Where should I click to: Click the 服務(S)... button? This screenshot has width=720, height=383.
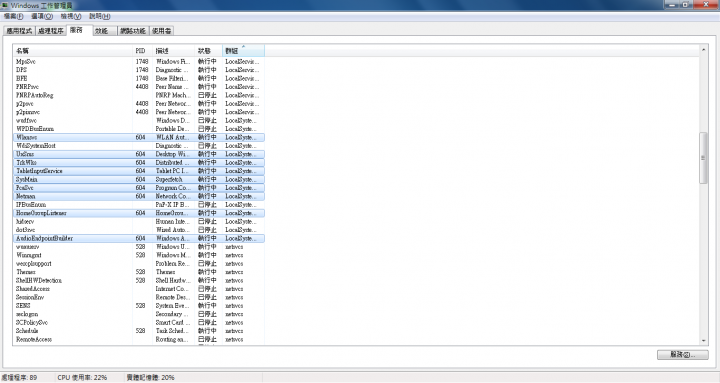(682, 355)
